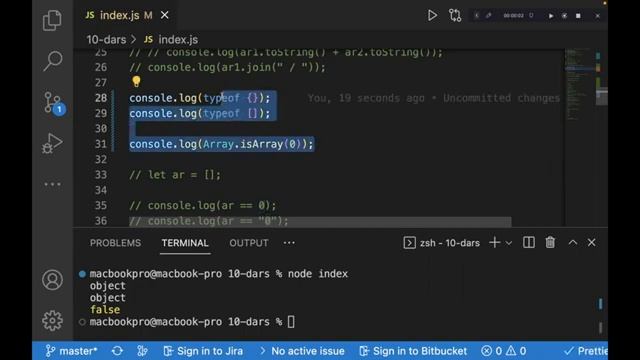Open the launch profile dropdown beside plus
Screen dimensions: 640x360
[509, 243]
